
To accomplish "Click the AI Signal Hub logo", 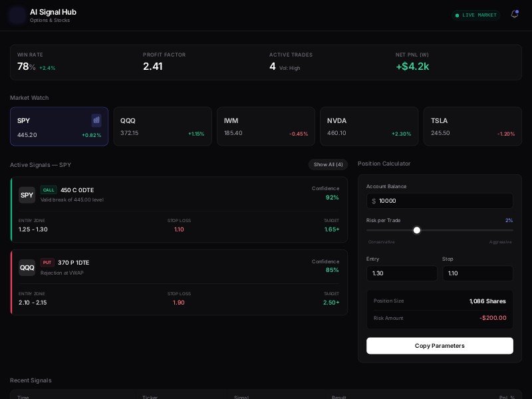I will pyautogui.click(x=17, y=15).
